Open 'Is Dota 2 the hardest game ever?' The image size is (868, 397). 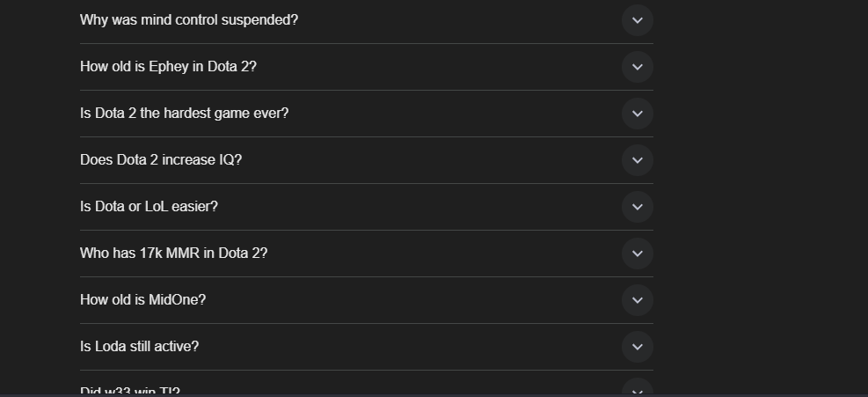point(185,113)
